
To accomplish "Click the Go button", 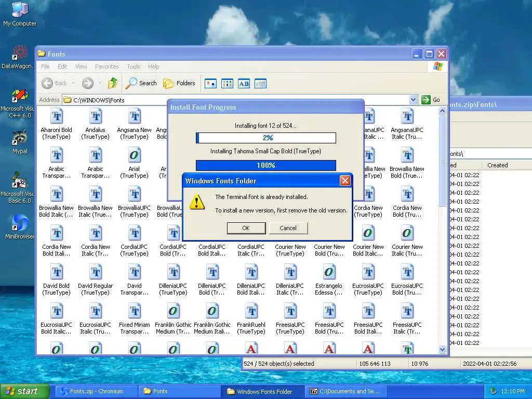I will point(431,100).
